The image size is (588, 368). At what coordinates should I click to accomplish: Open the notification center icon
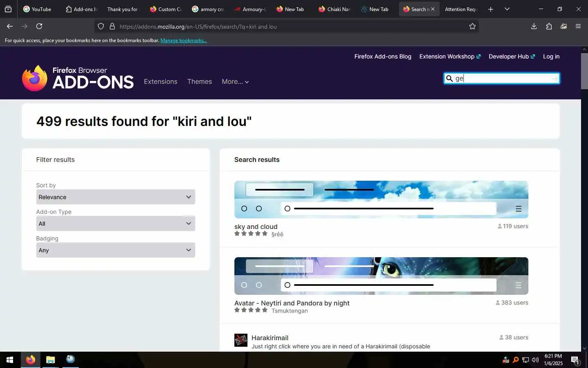575,360
